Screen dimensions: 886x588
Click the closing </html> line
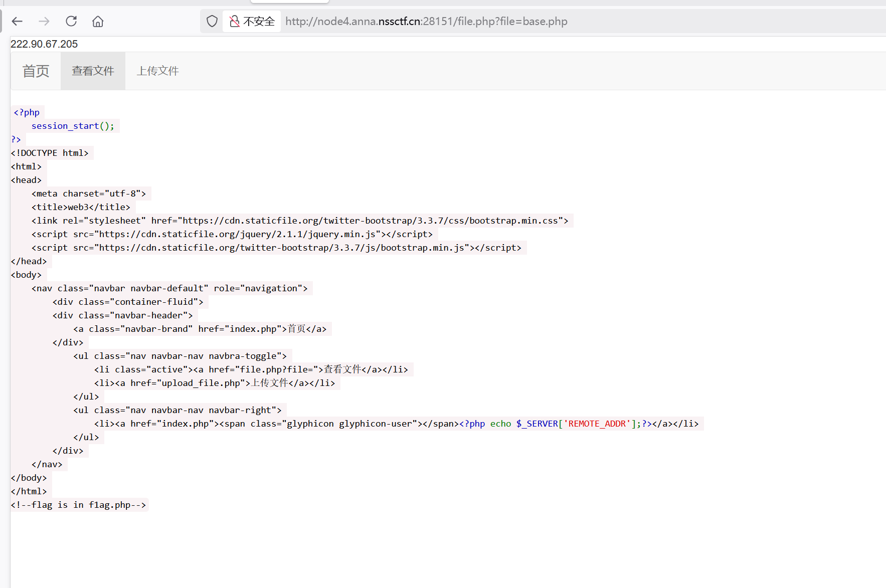coord(29,491)
